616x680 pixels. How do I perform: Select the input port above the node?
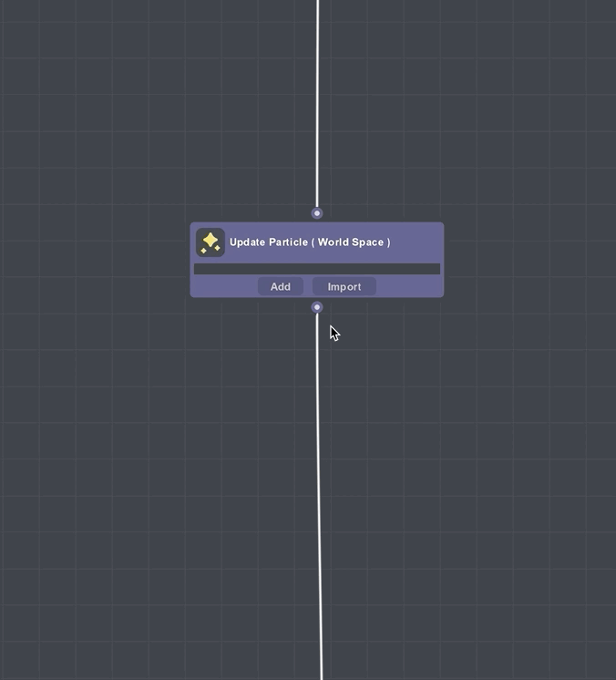click(317, 213)
